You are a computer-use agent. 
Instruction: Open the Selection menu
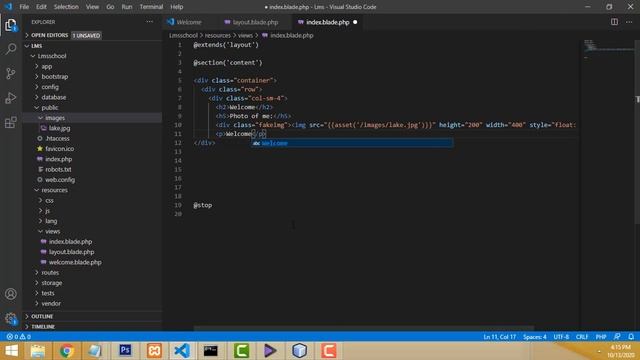[66, 7]
